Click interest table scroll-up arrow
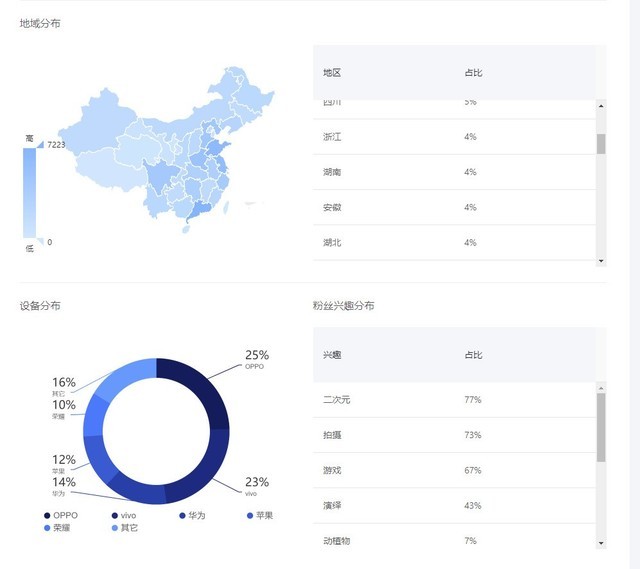Image resolution: width=640 pixels, height=569 pixels. 601,388
